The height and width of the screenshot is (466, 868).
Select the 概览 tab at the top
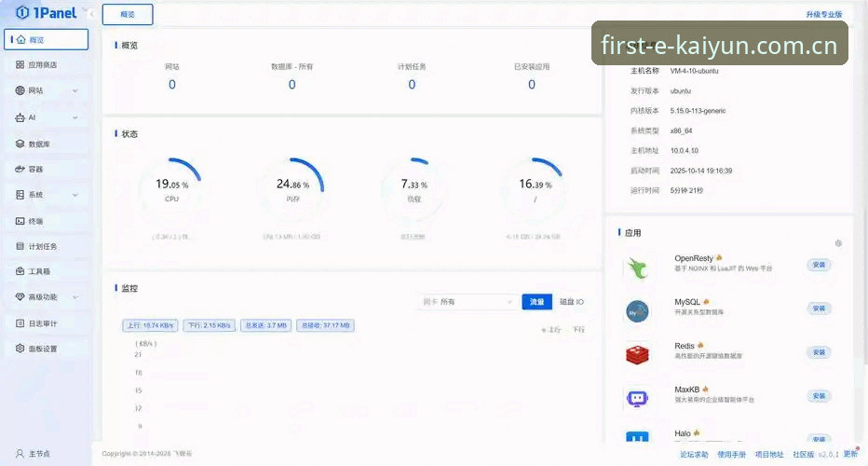[128, 14]
